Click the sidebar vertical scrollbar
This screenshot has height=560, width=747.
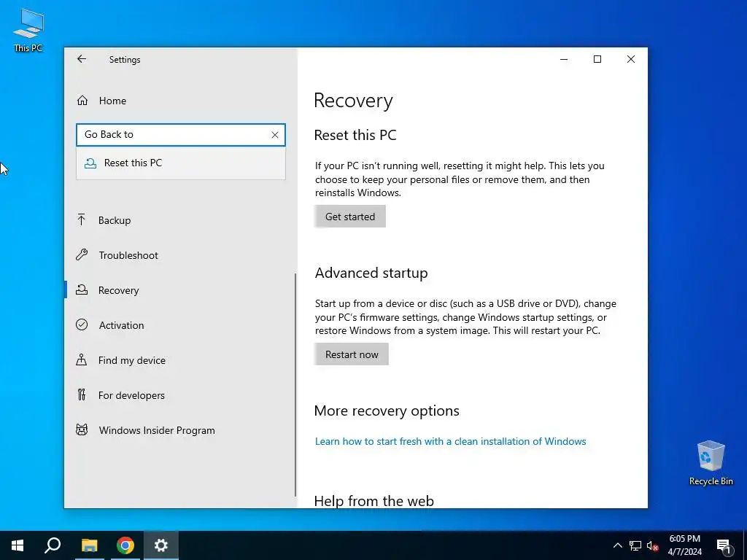coord(295,385)
